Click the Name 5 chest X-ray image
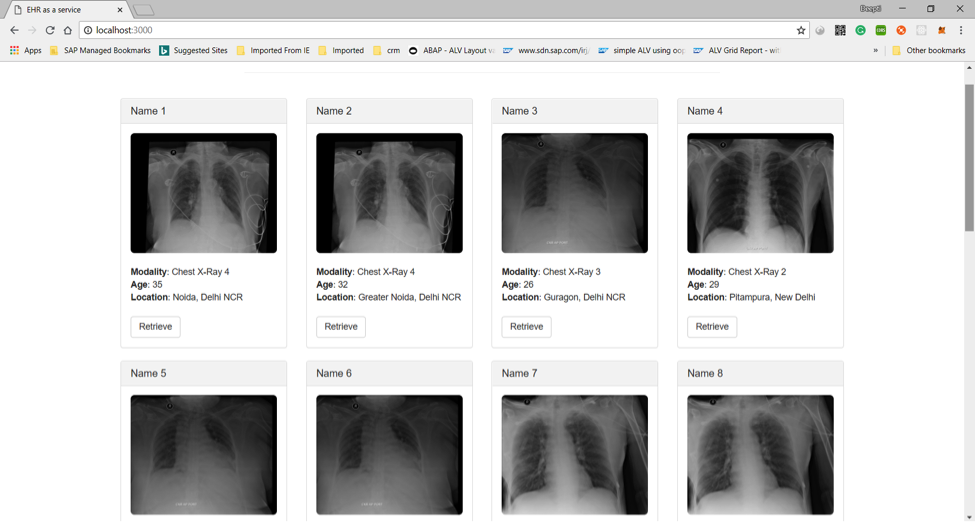 [x=203, y=455]
